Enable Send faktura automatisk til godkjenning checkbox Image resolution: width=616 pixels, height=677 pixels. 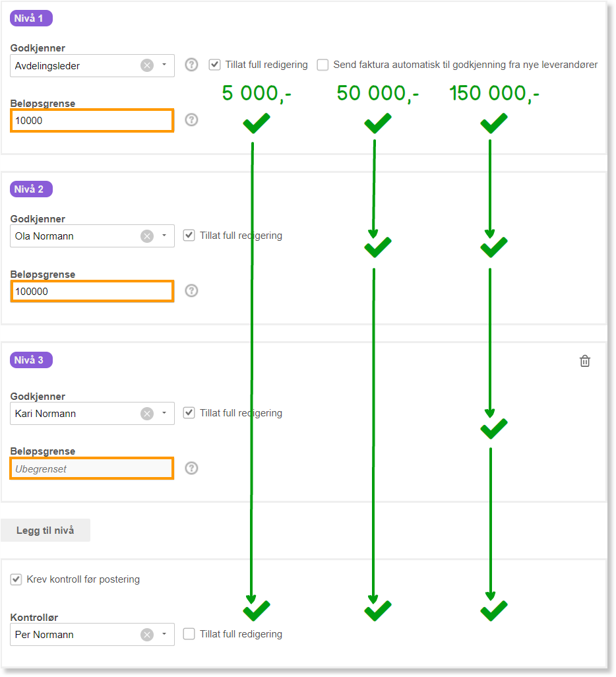323,65
